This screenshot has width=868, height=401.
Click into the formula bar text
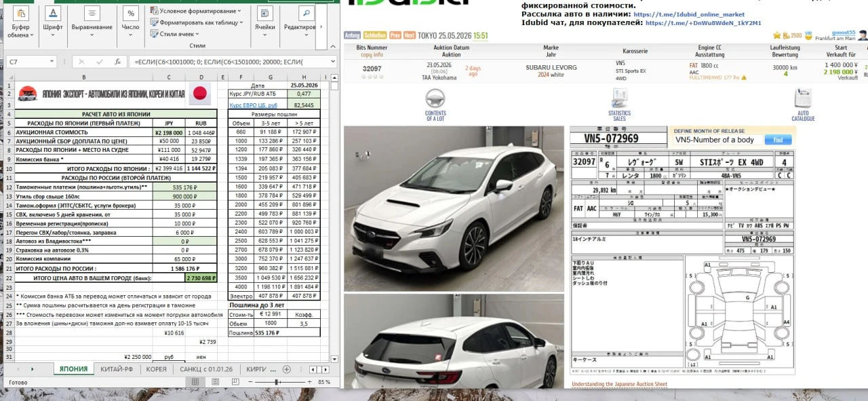[227, 62]
